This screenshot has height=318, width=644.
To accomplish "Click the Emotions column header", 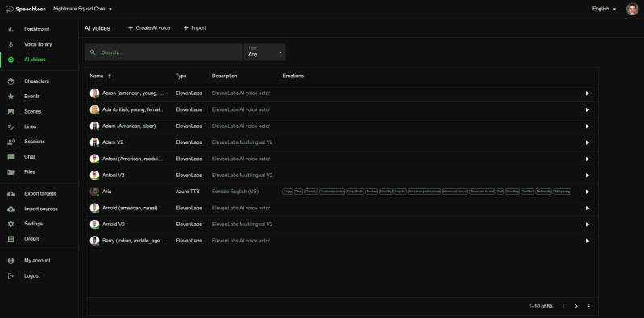I will point(293,76).
